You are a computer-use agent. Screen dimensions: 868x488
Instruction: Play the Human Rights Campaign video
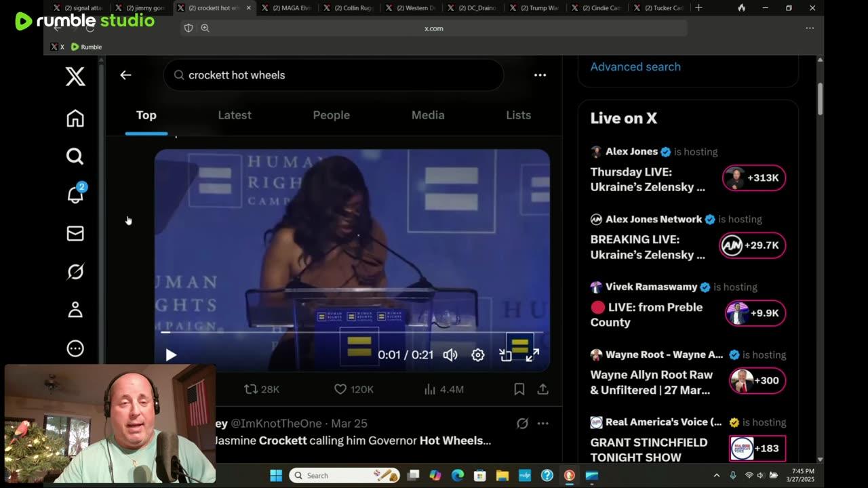(x=171, y=354)
